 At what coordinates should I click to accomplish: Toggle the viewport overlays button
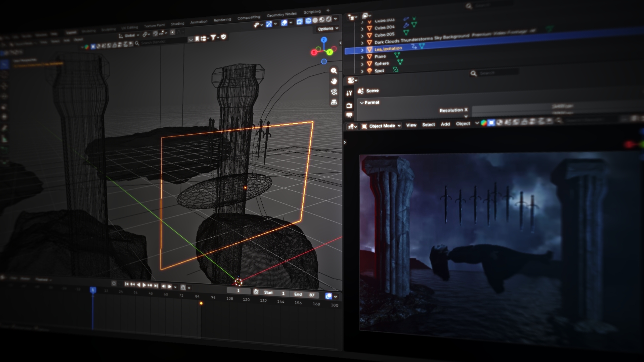coord(284,23)
